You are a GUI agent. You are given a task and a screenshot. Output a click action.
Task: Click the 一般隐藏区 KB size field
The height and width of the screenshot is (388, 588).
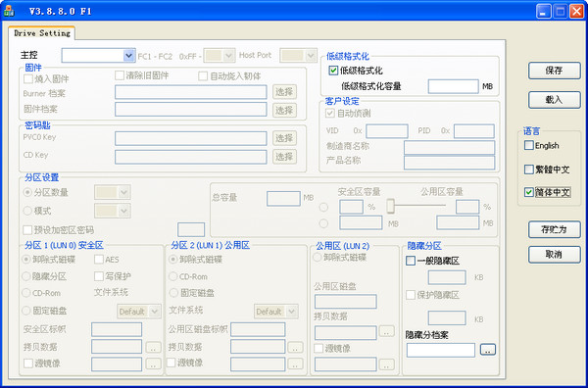pos(447,277)
